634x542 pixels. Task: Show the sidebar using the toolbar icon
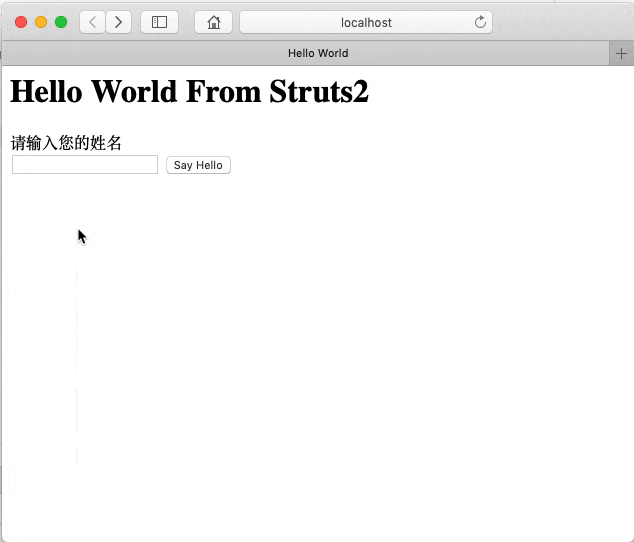159,22
